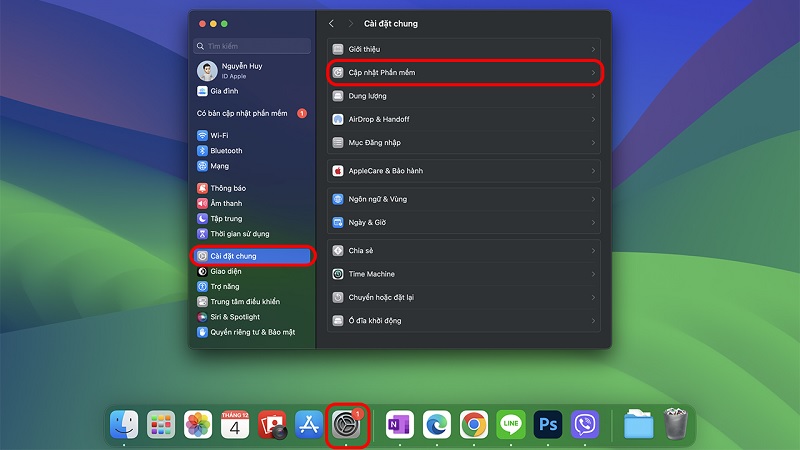Click System Settings gear in dock
800x450 pixels.
click(346, 424)
